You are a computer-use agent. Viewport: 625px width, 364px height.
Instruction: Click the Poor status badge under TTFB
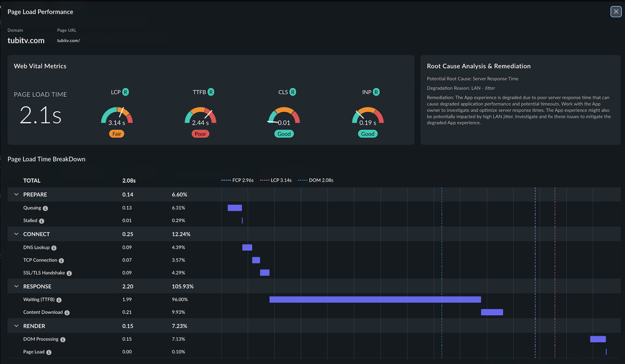coord(200,134)
